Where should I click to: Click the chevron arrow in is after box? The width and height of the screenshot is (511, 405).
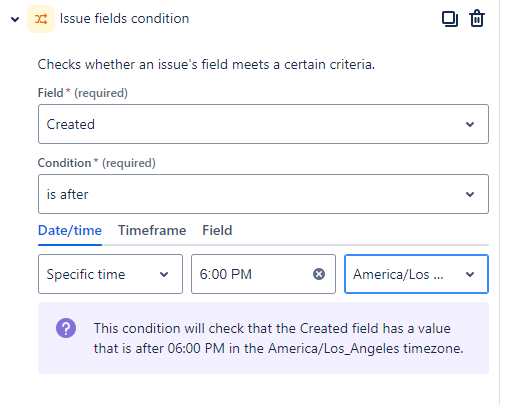[x=470, y=194]
